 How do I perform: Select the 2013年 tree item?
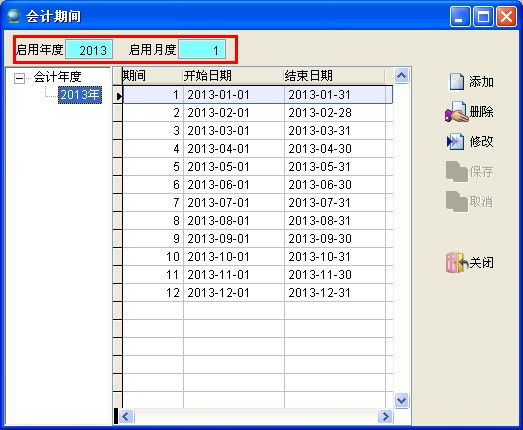pos(80,95)
